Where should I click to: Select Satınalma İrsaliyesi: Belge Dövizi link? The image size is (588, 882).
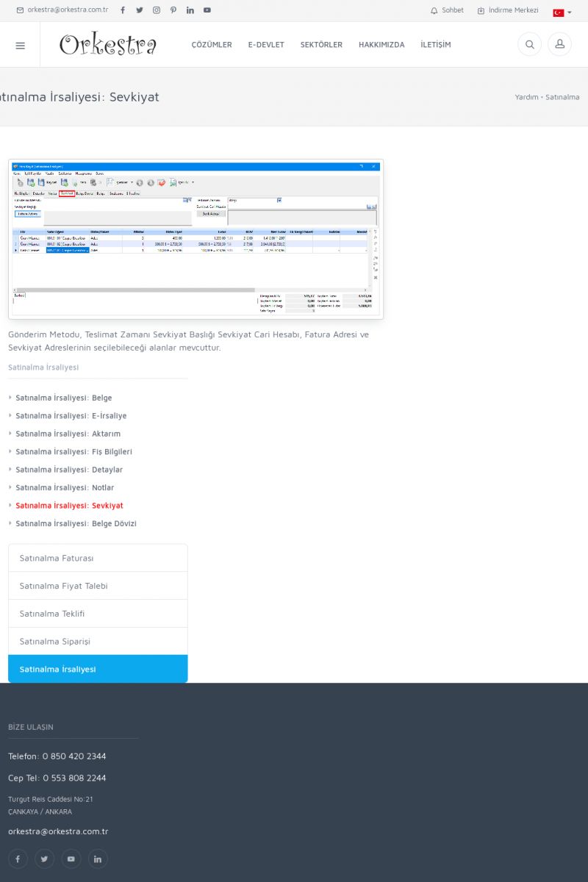76,524
